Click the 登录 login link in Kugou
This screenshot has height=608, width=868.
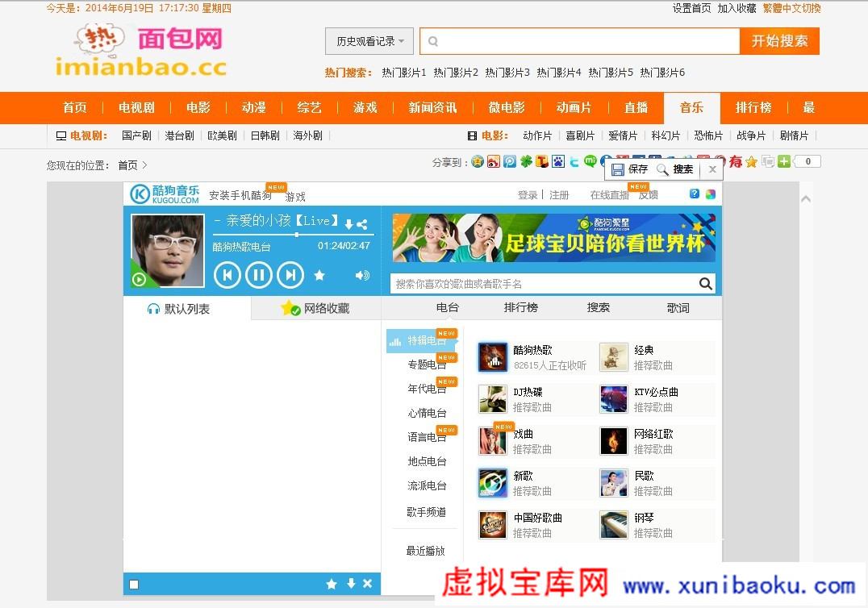click(528, 195)
